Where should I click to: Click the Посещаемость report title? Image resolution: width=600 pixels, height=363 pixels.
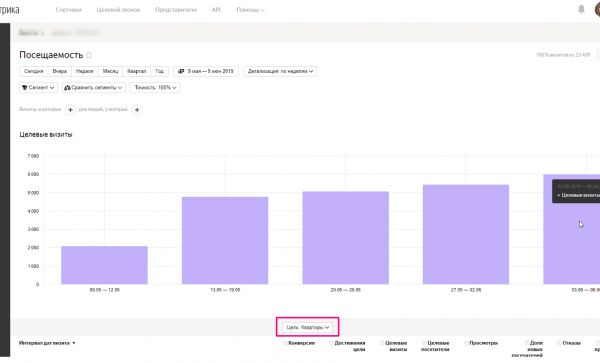(x=51, y=55)
